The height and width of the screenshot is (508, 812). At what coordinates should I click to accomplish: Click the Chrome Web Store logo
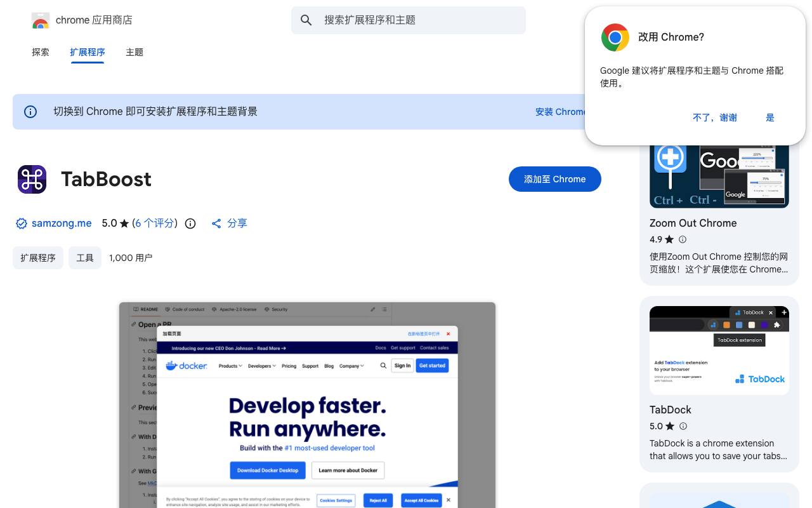pyautogui.click(x=41, y=20)
